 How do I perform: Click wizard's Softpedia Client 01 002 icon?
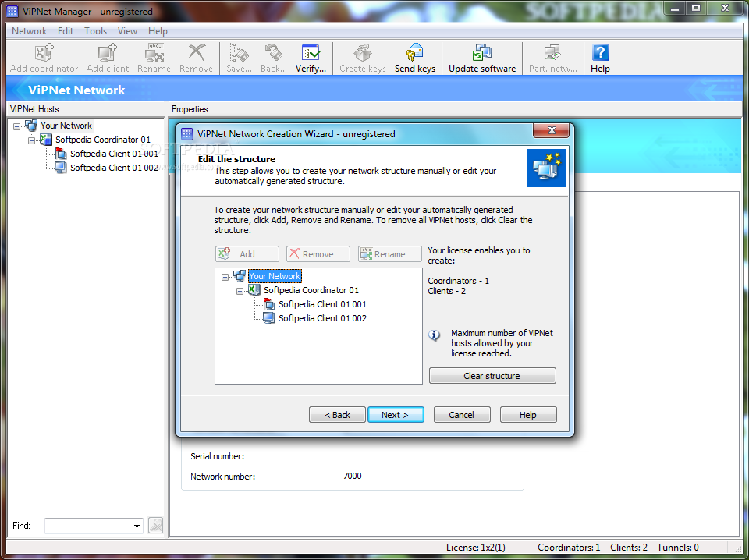coord(269,318)
